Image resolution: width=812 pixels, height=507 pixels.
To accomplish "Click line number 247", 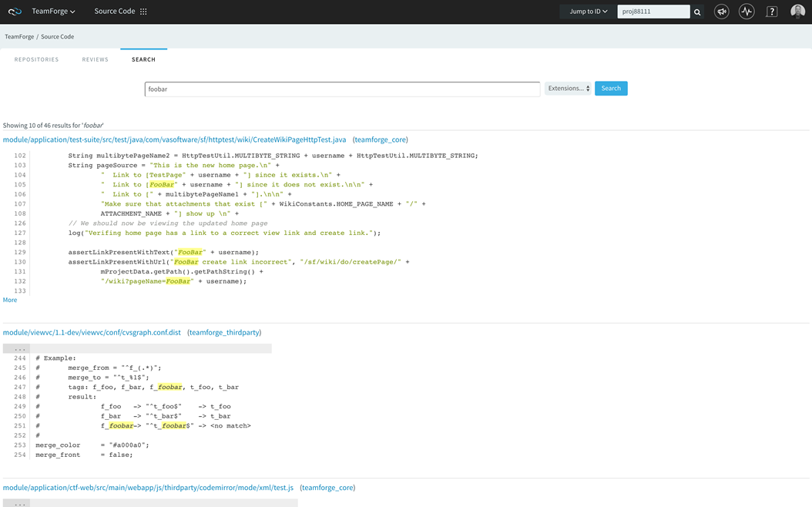I will coord(20,387).
